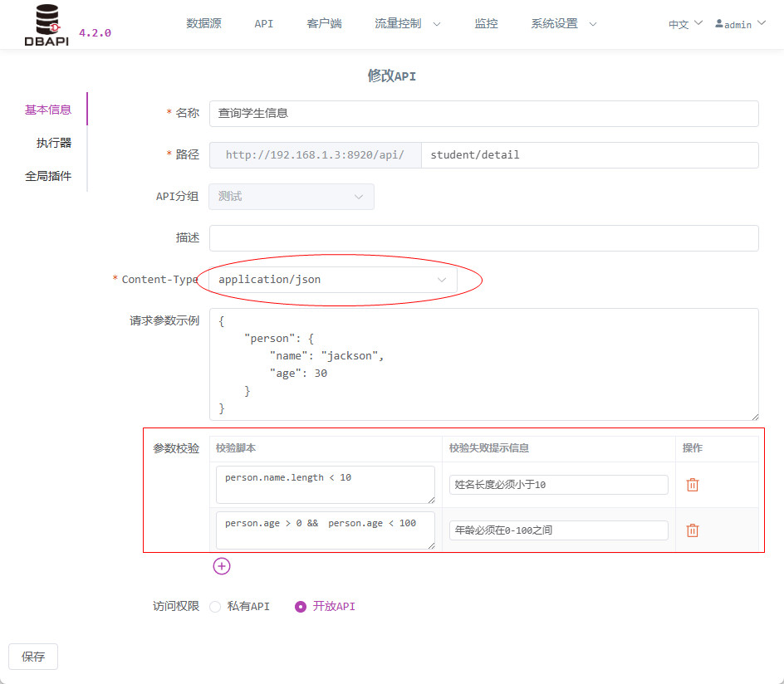
Task: Open the Content-Type application/json dropdown
Action: [333, 280]
